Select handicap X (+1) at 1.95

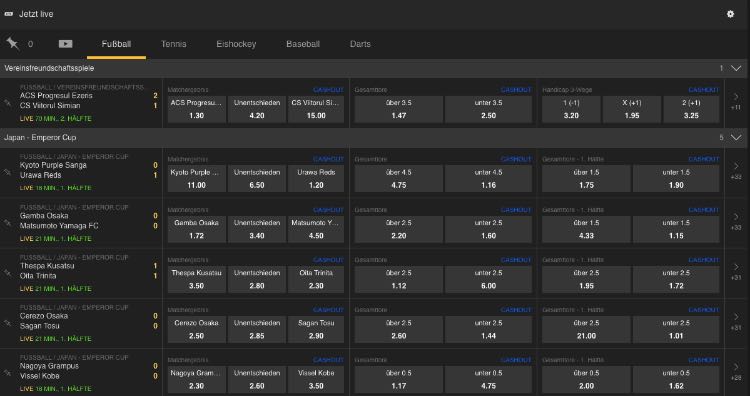click(x=632, y=109)
